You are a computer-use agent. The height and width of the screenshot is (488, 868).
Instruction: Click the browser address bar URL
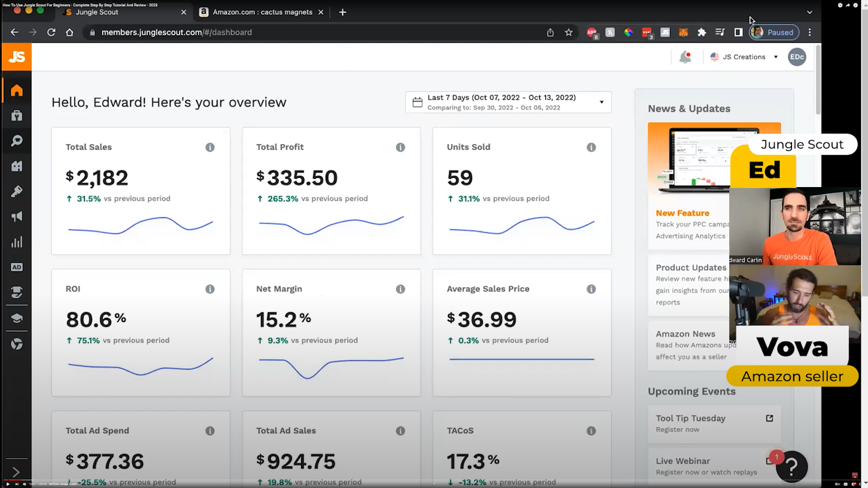point(177,33)
